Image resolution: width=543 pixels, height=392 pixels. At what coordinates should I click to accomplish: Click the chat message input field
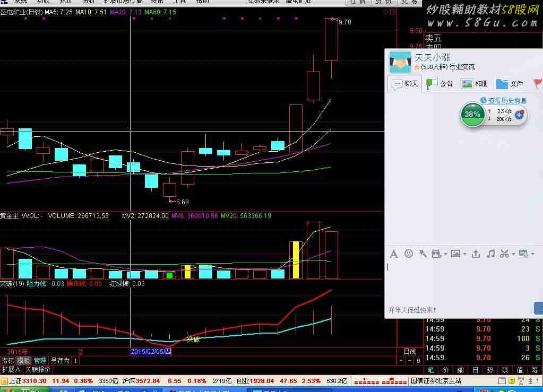[464, 282]
